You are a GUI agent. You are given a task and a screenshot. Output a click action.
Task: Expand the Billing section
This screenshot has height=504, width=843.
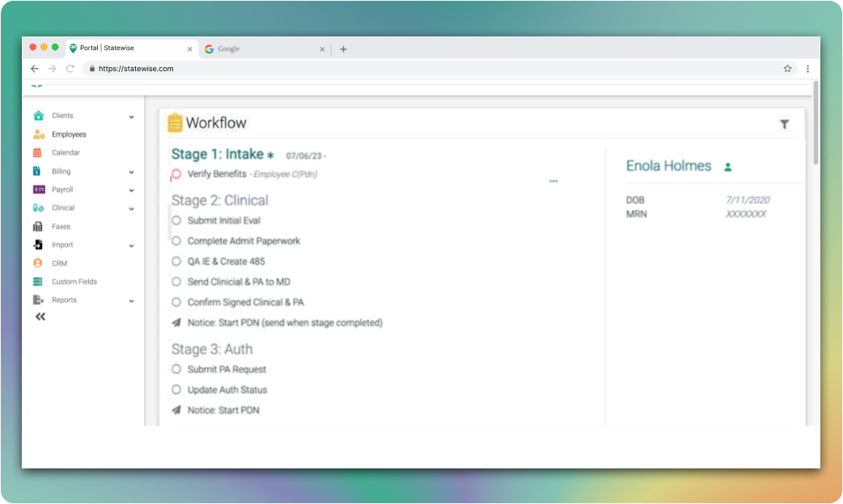coord(131,171)
